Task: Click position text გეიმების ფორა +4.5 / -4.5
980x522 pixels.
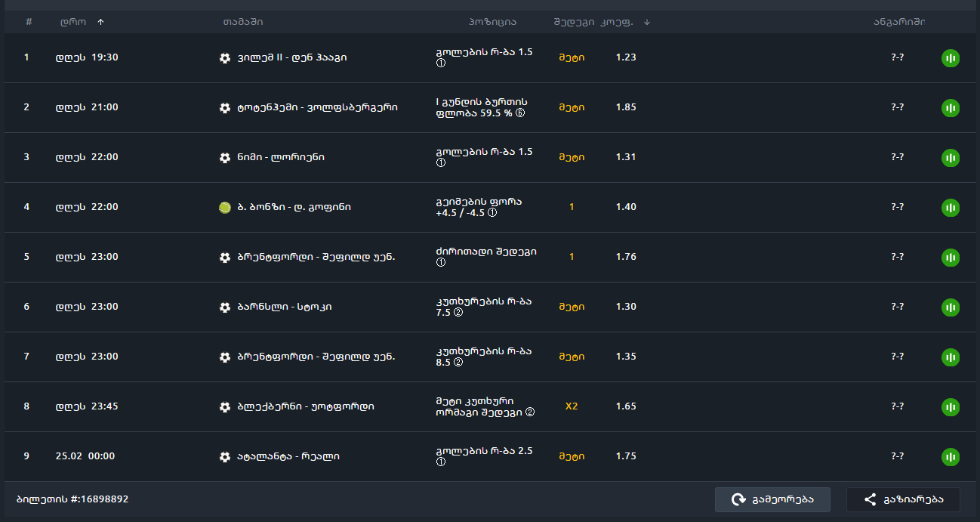Action: click(479, 207)
